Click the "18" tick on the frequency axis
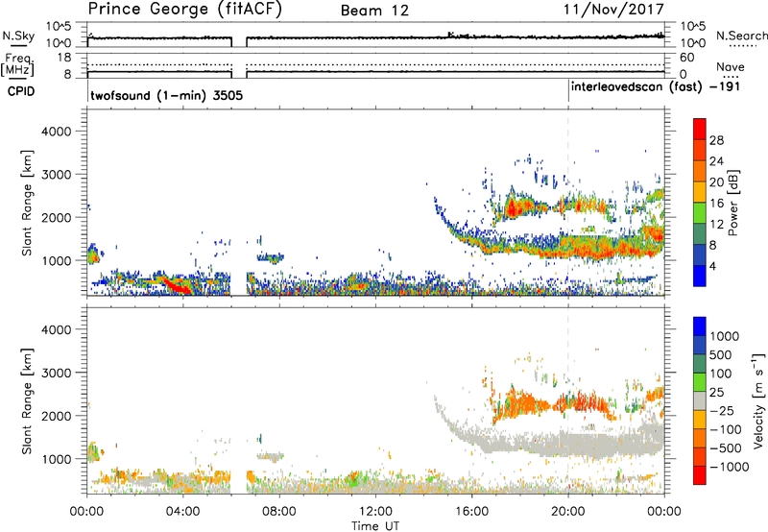The height and width of the screenshot is (532, 768). click(63, 58)
